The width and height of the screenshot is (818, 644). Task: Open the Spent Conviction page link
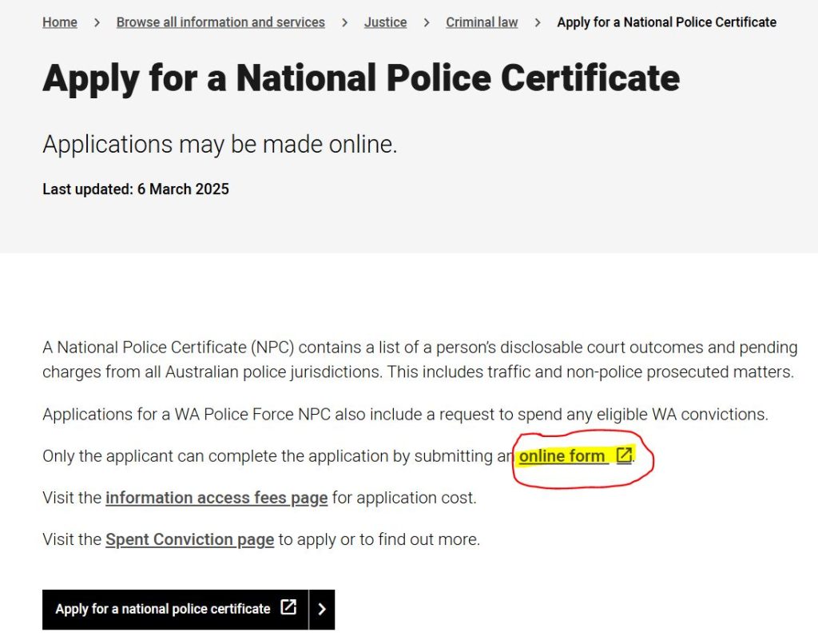(x=189, y=539)
